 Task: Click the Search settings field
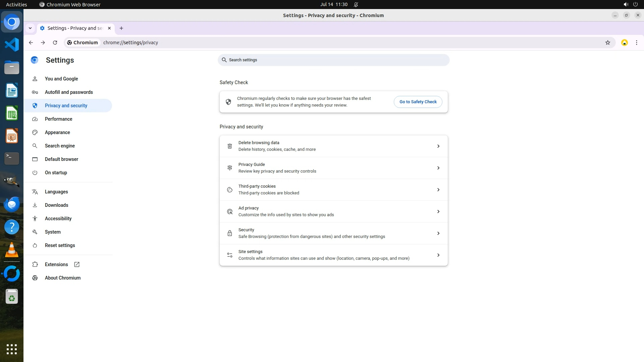coord(333,60)
